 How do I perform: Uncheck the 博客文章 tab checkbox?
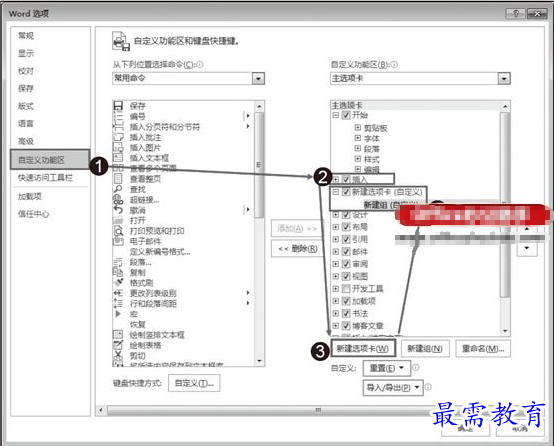(x=346, y=326)
